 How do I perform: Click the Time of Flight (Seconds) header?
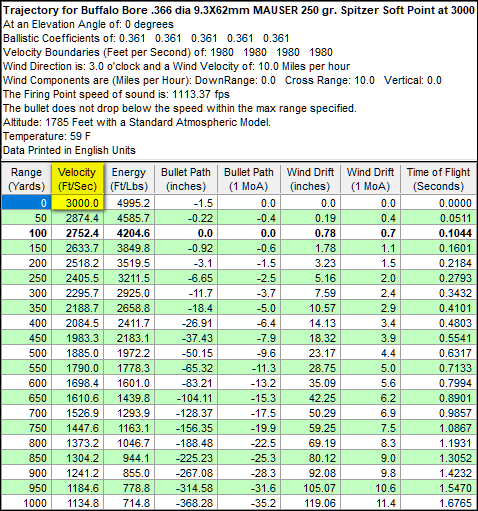438,179
